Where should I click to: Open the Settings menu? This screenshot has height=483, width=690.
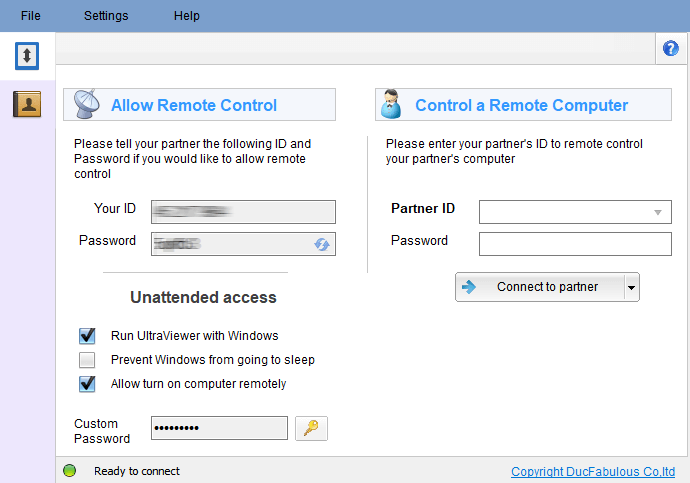[x=106, y=16]
